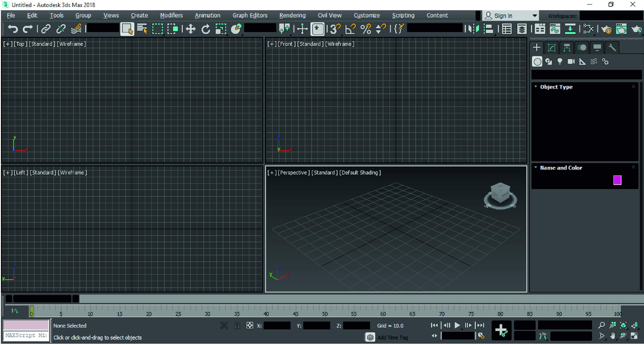
Task: Open the Rendering menu
Action: (292, 15)
